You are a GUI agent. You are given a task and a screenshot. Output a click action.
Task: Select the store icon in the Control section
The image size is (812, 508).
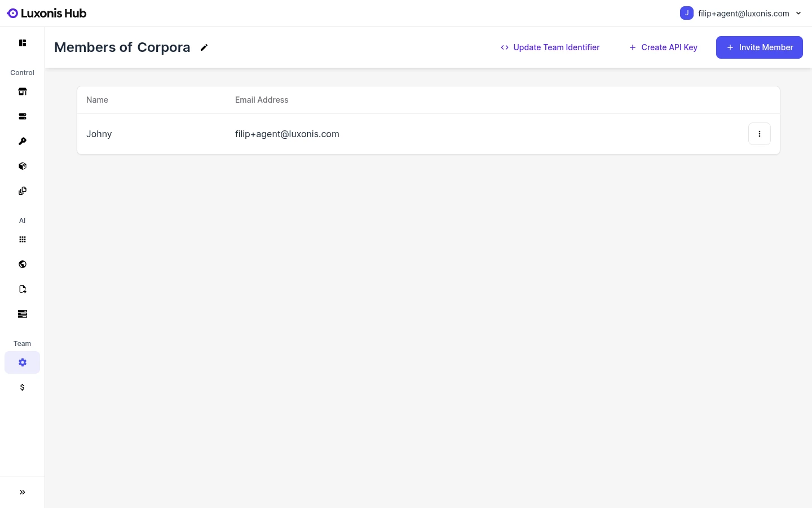point(23,91)
